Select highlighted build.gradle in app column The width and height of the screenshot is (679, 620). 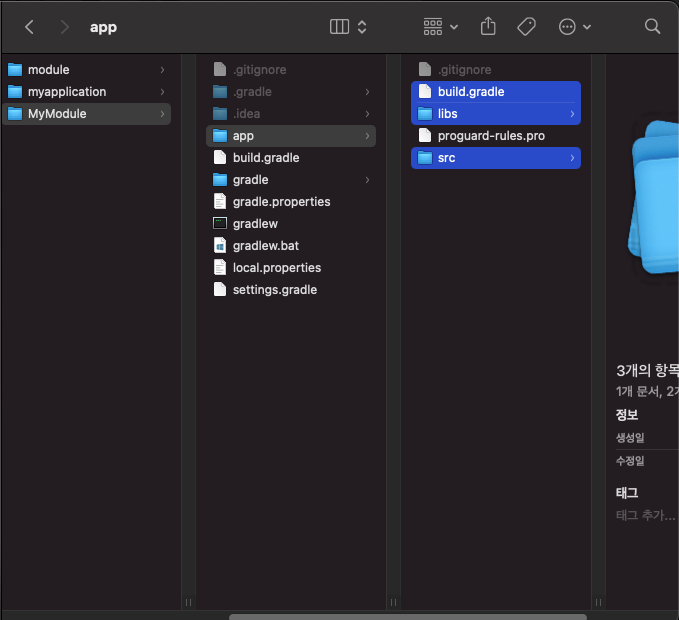coord(496,92)
